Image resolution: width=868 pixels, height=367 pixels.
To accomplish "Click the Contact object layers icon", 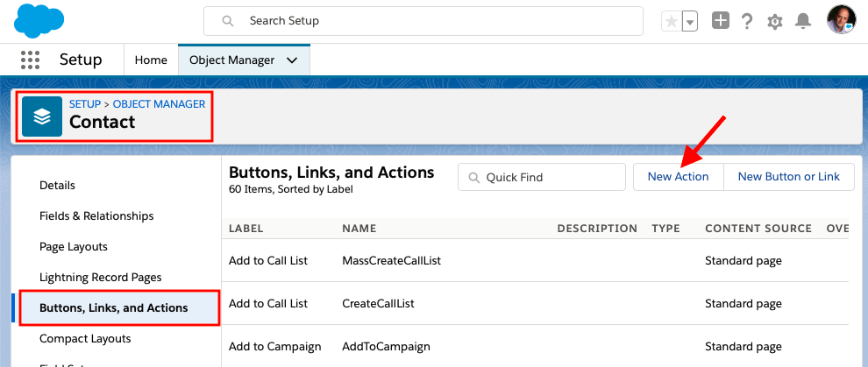I will (x=42, y=116).
